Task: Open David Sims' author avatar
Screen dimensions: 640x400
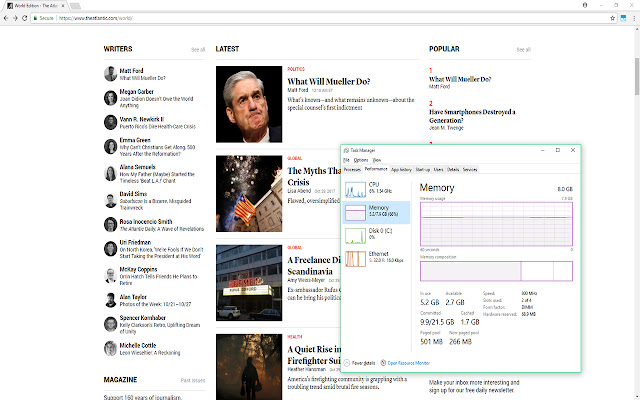Action: 110,200
